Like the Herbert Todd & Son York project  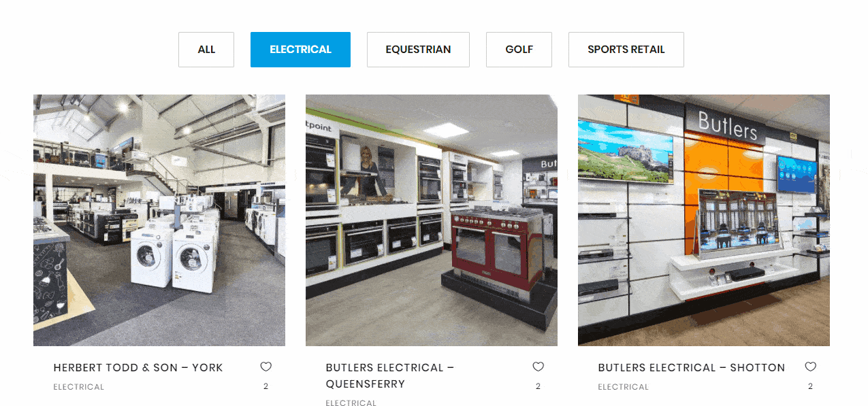[266, 367]
